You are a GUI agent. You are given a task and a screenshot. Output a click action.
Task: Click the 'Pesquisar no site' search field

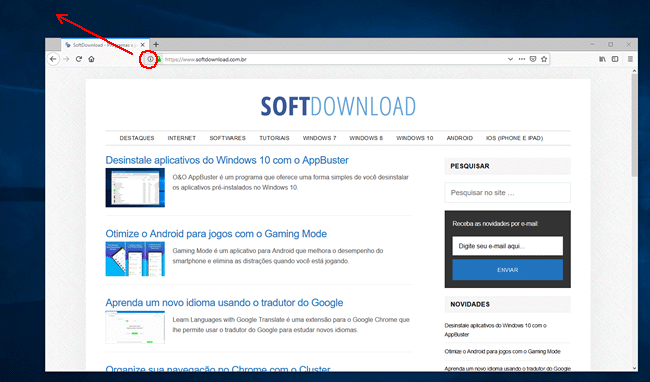click(x=507, y=193)
